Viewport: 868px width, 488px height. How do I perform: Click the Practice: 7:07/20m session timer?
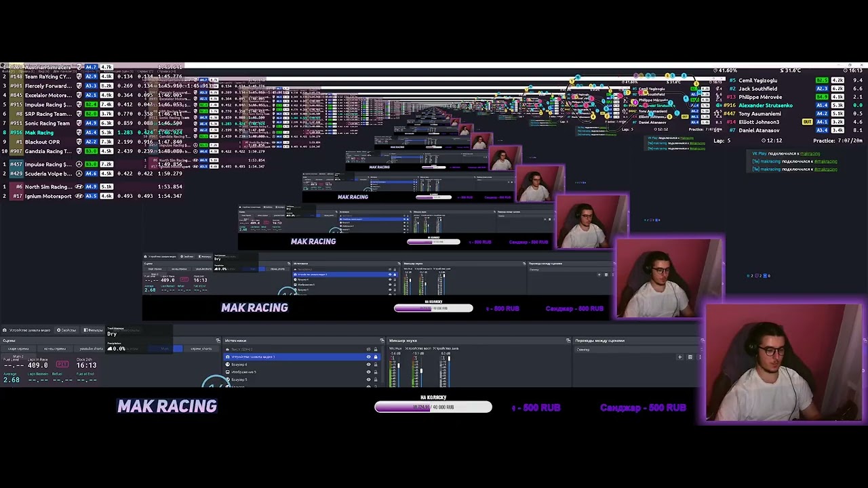837,140
